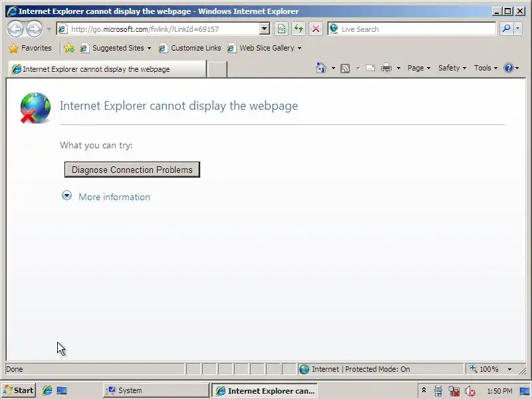The width and height of the screenshot is (532, 399).
Task: Click the More information link
Action: (x=114, y=197)
